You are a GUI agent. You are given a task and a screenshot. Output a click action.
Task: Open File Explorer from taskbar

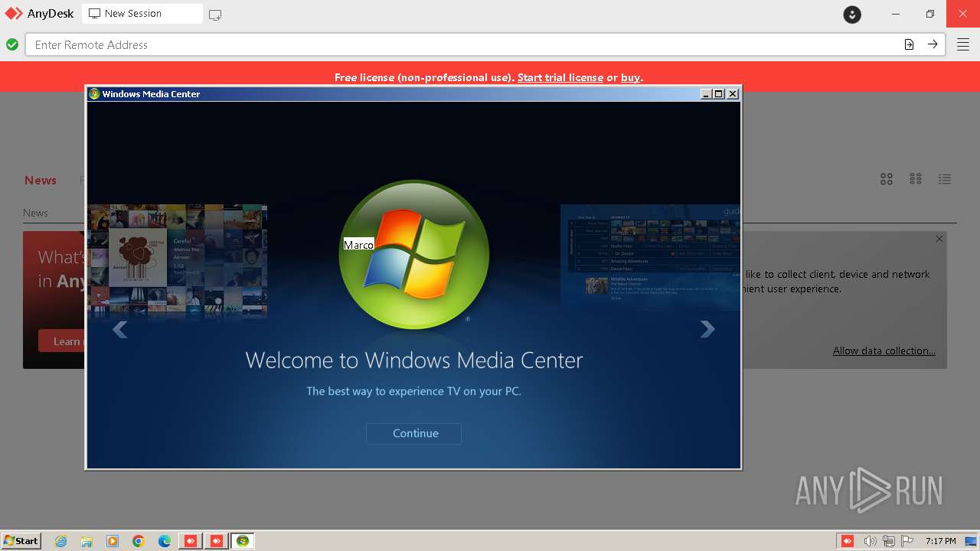click(x=87, y=541)
